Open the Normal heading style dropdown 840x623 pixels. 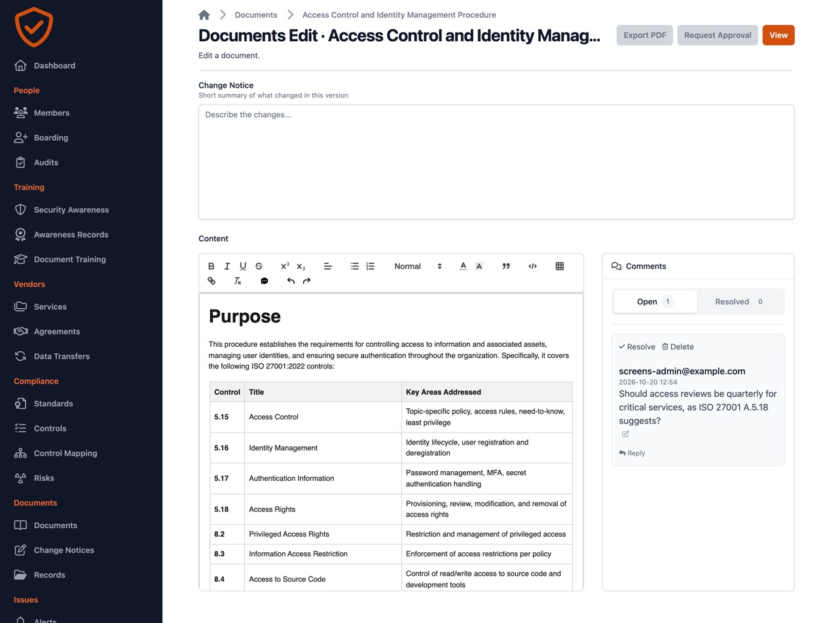point(418,266)
